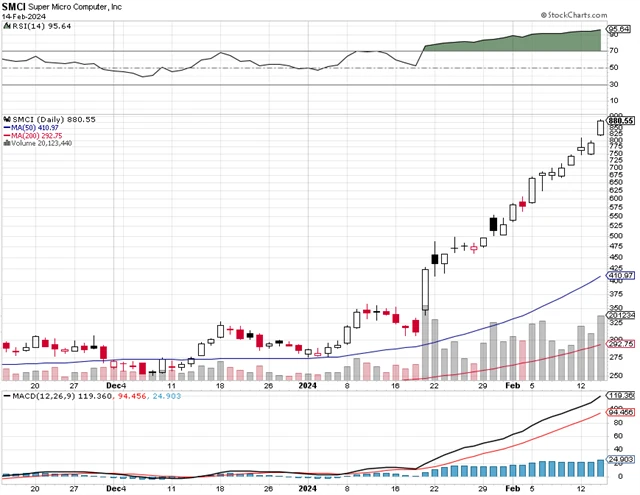The image size is (640, 495).
Task: Click the latest candlestick closing at 880.55
Action: click(x=600, y=127)
